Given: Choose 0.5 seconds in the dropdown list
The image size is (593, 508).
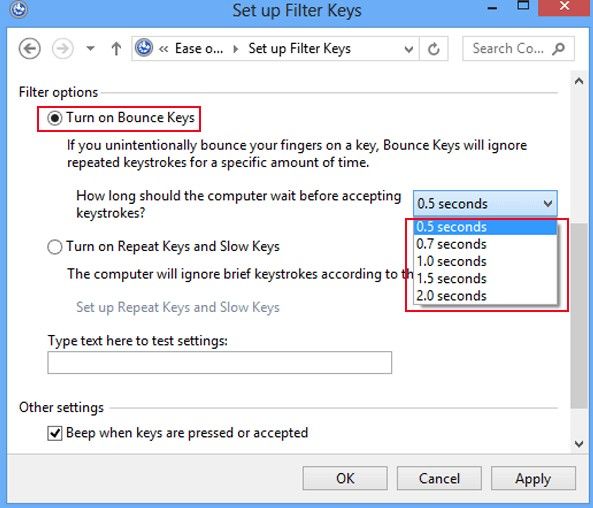Looking at the screenshot, I should click(x=485, y=227).
